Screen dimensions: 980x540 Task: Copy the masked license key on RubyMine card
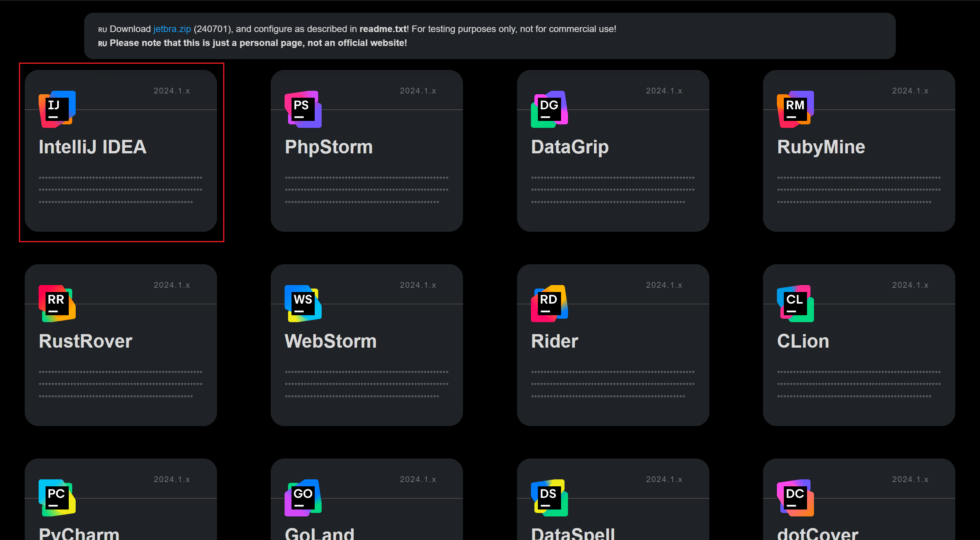tap(859, 190)
